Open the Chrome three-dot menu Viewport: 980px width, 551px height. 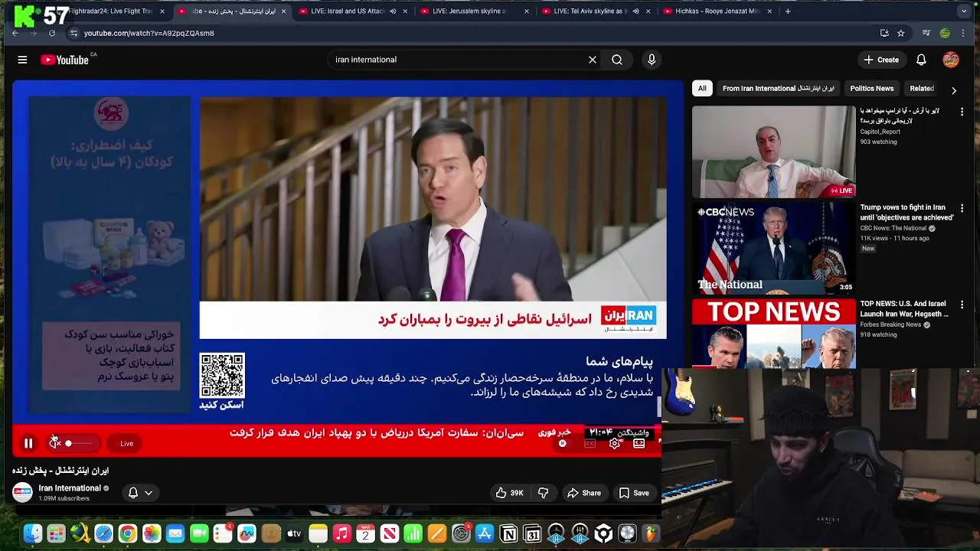pos(963,33)
